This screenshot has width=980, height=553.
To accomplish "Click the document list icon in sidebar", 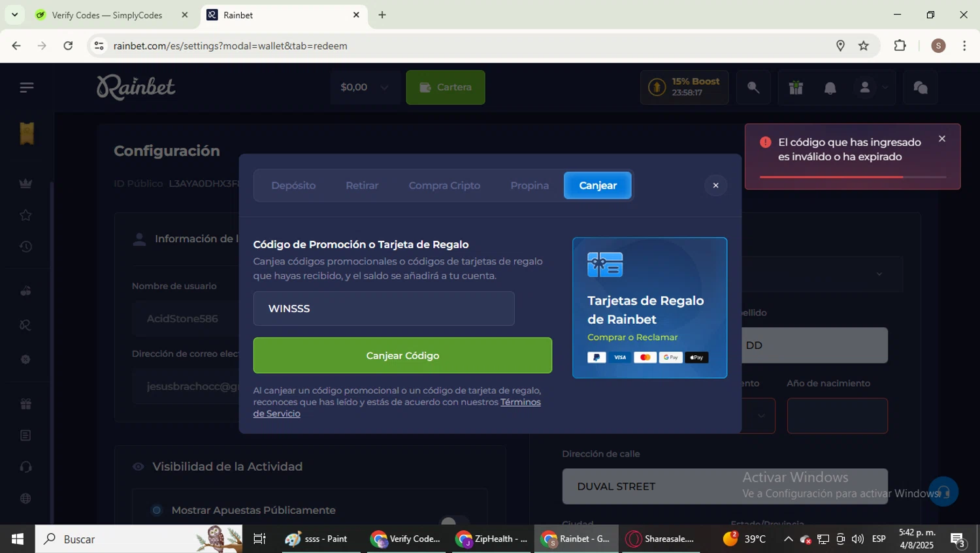I will (x=25, y=435).
